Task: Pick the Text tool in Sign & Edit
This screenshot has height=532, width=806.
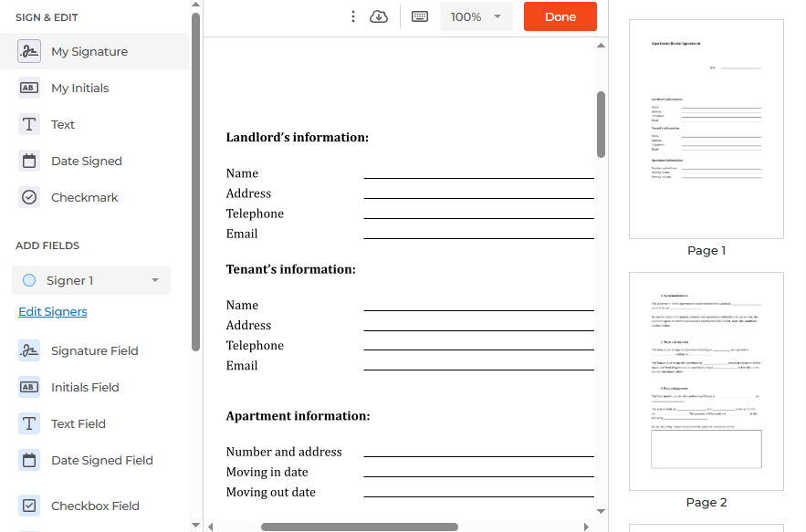Action: coord(62,125)
